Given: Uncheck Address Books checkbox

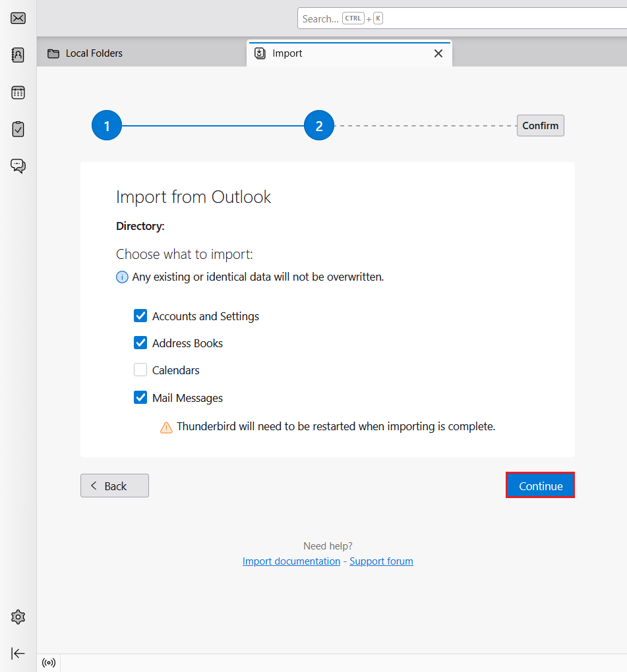Looking at the screenshot, I should [x=140, y=343].
